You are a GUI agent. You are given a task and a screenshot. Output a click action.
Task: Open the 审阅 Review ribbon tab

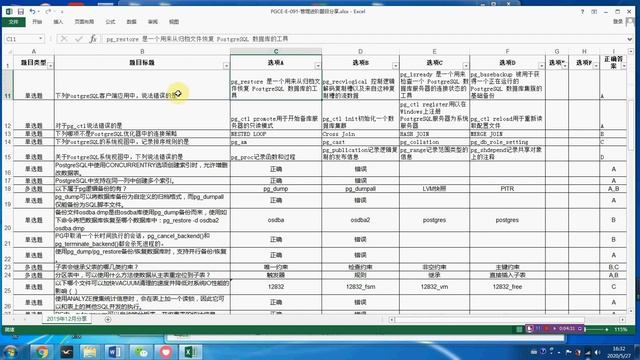coord(153,22)
